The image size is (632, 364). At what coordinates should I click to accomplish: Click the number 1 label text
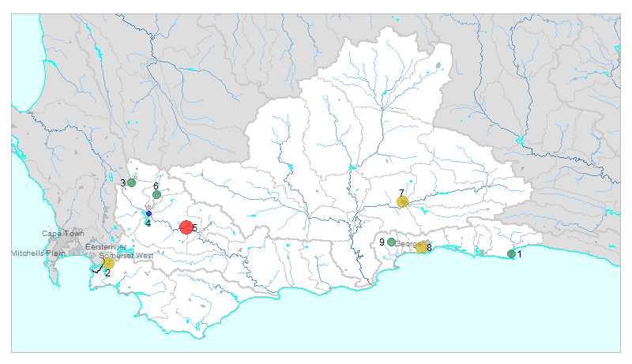(x=520, y=254)
